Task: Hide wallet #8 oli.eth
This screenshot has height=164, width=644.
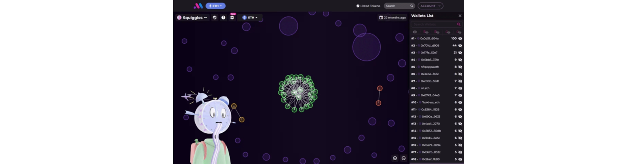Action: click(460, 88)
